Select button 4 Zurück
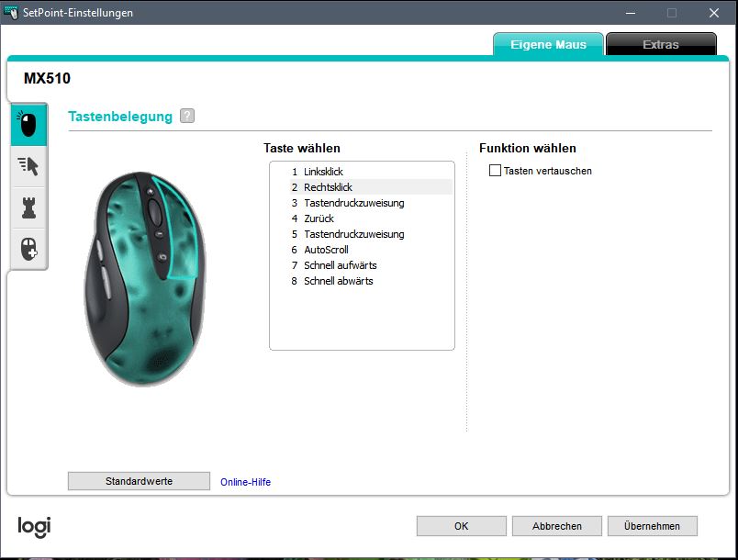The image size is (738, 560). point(371,218)
